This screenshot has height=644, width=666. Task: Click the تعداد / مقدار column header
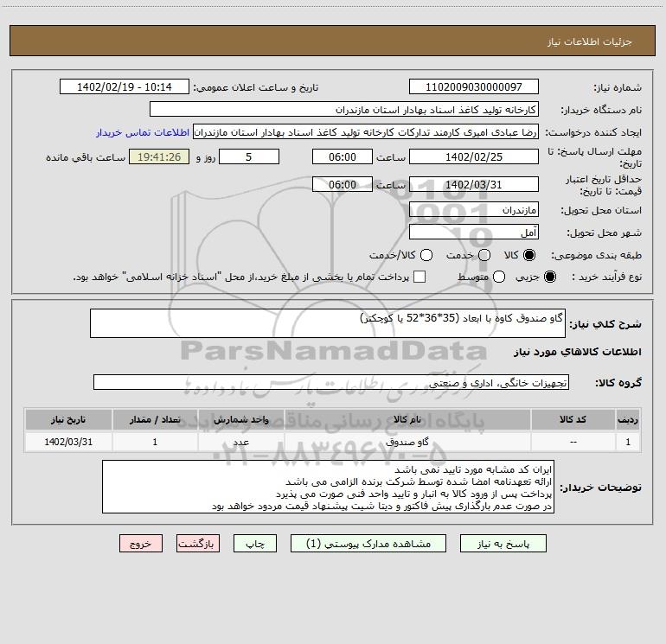(155, 420)
